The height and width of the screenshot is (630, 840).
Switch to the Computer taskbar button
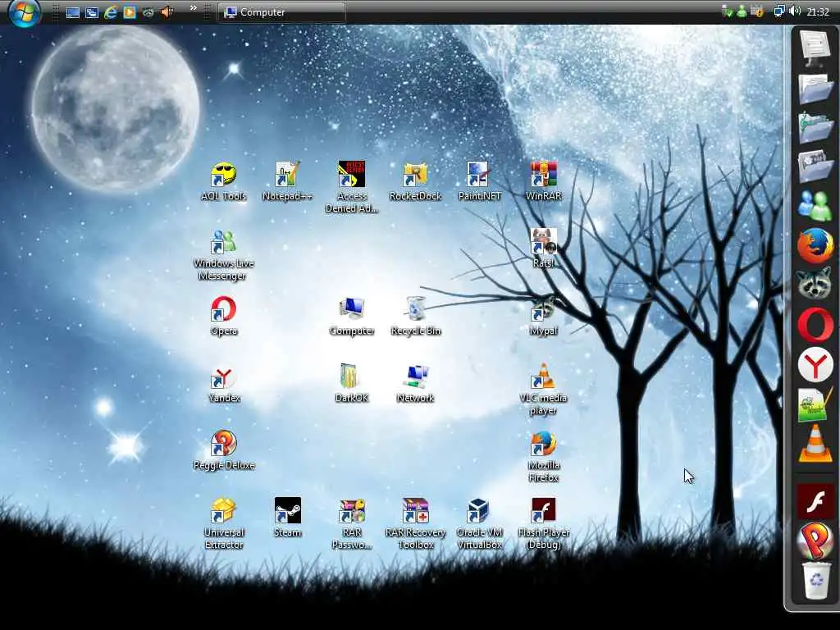(x=282, y=11)
